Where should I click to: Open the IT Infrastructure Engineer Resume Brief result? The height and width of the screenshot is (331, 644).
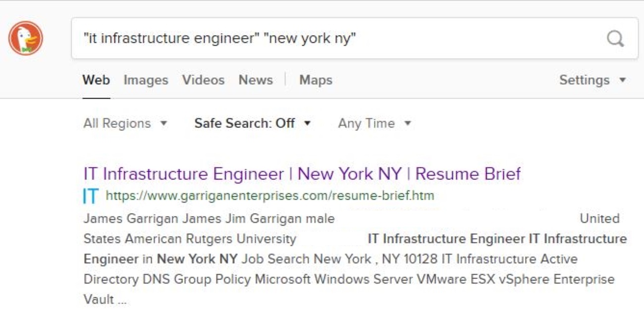click(x=302, y=174)
